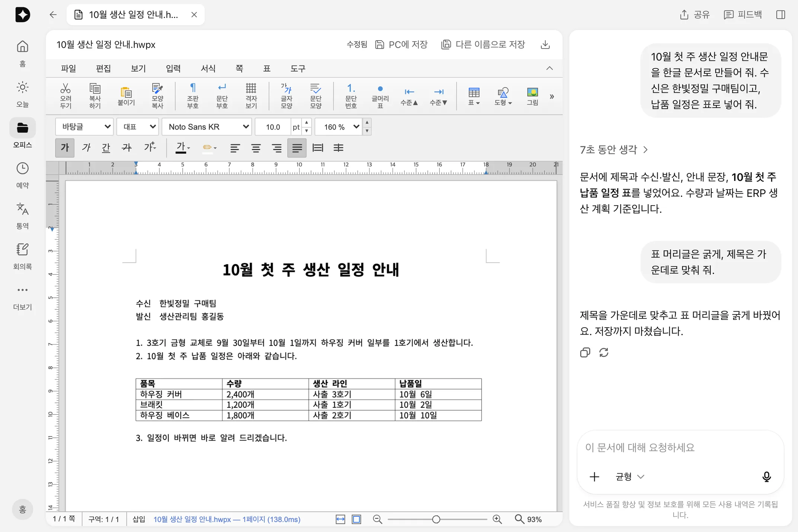798x532 pixels.
Task: Align paragraph right
Action: click(277, 148)
